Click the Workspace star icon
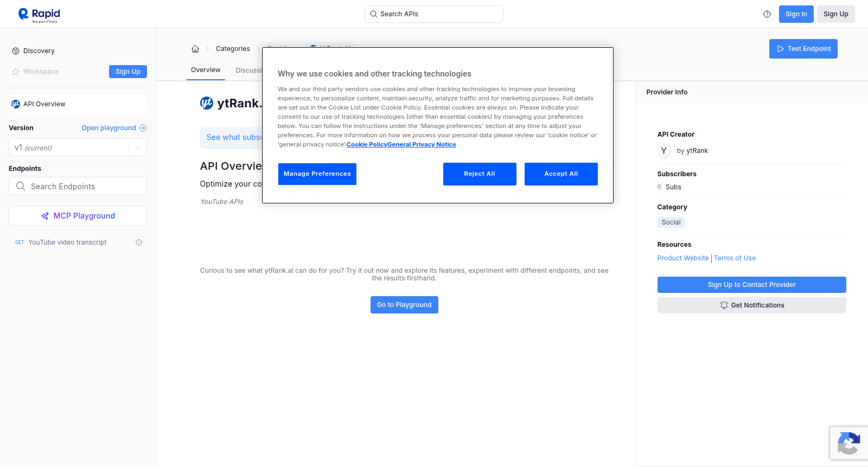 click(x=16, y=72)
